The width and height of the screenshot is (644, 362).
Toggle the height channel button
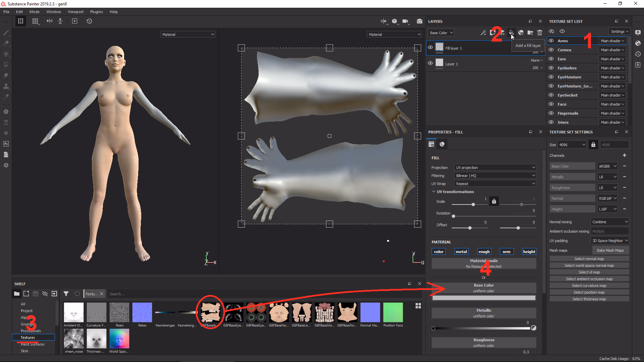tap(529, 252)
